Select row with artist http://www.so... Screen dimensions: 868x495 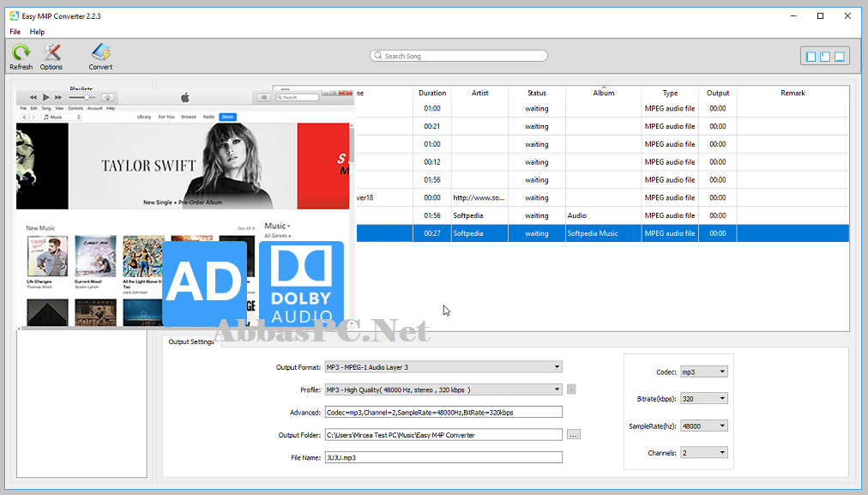pyautogui.click(x=602, y=197)
